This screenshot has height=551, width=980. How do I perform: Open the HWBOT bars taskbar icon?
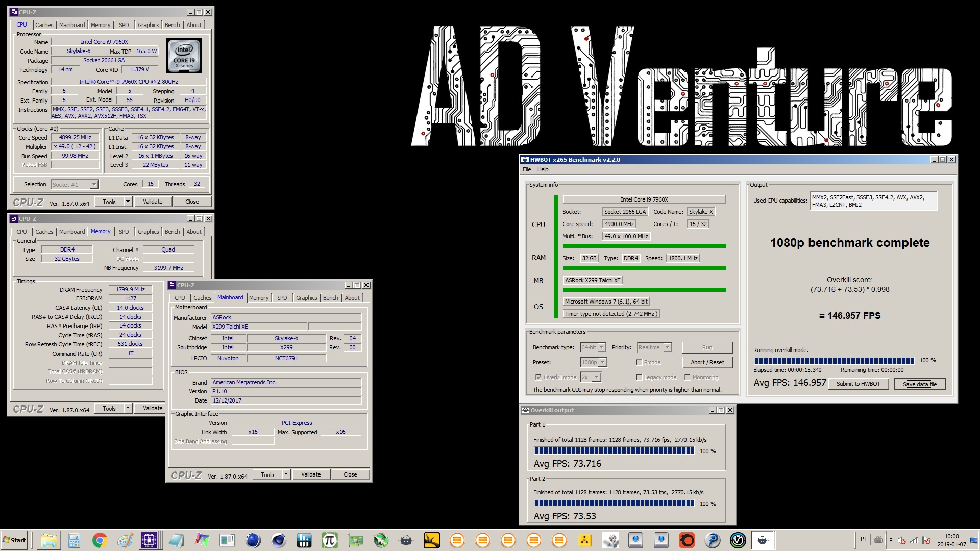304,540
